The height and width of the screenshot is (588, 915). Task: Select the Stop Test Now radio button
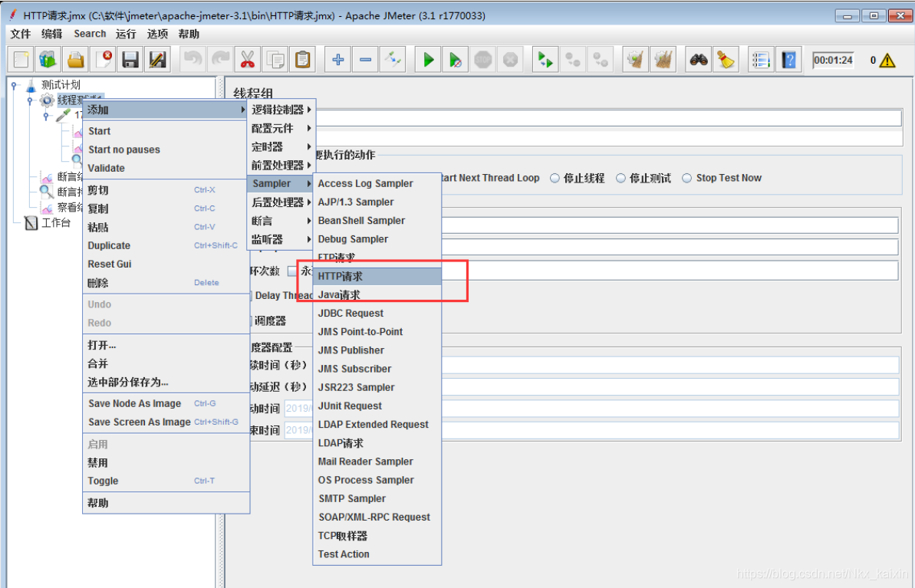[x=687, y=179]
